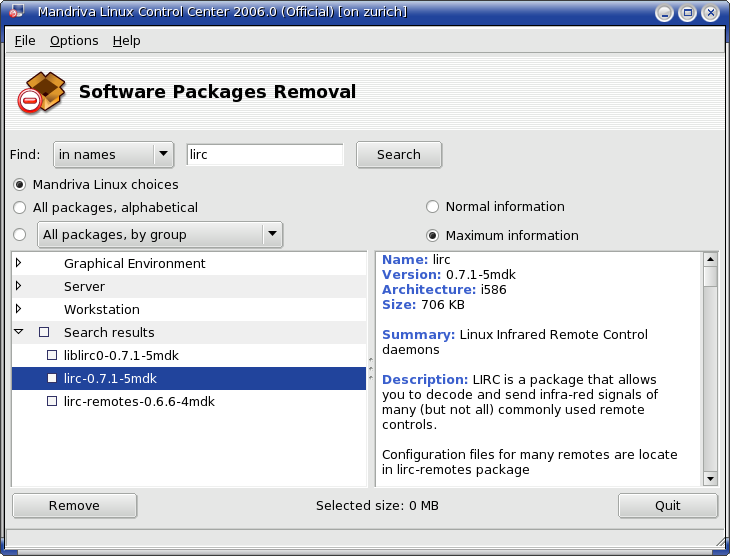
Task: Expand the Server category
Action: click(19, 285)
